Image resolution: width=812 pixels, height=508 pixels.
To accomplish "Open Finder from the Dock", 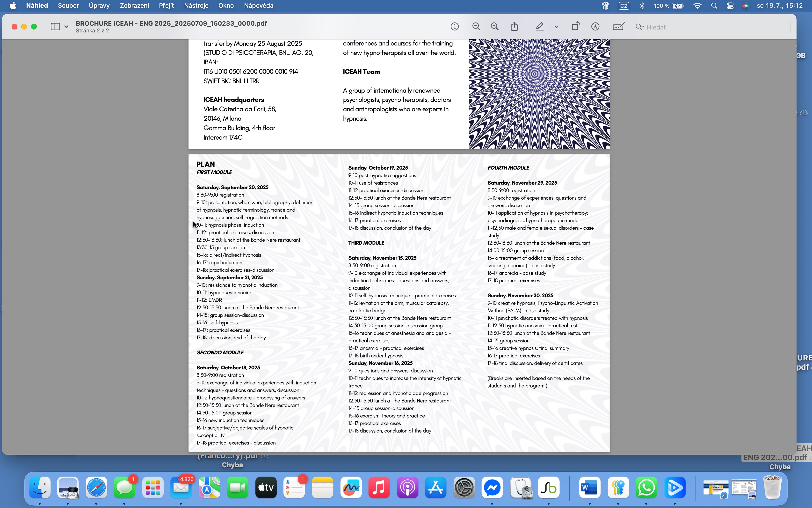I will [40, 487].
